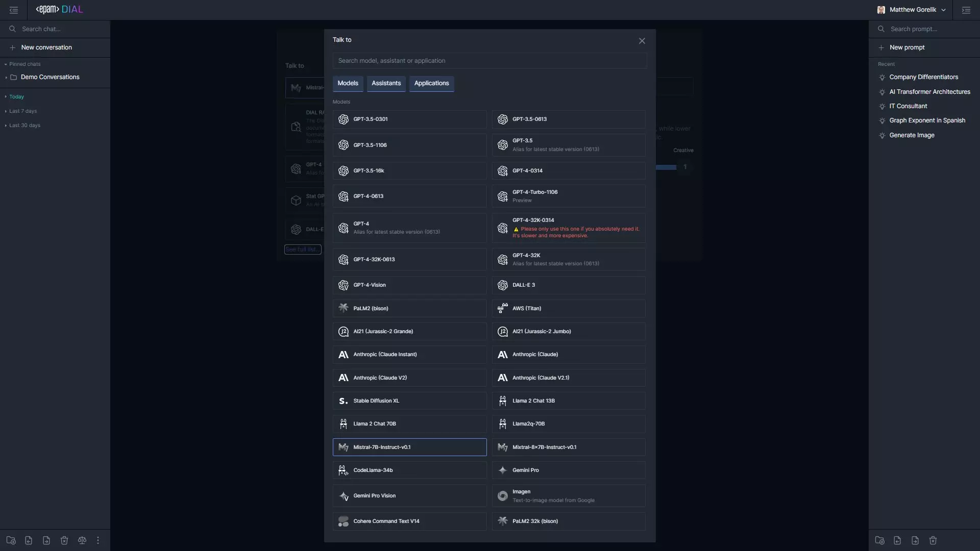Click the Company Differentiators prompt bulb icon
The height and width of the screenshot is (551, 980).
coord(882,78)
